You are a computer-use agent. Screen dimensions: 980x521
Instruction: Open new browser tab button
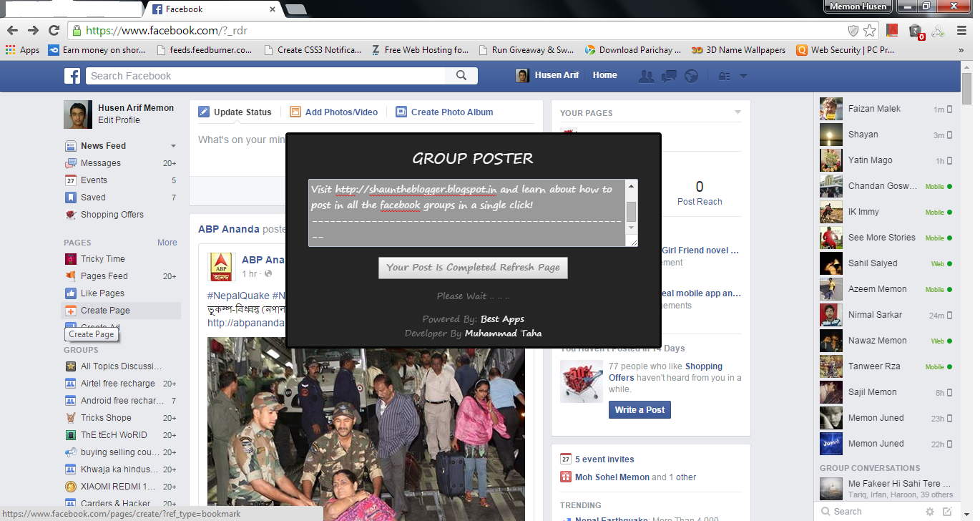coord(296,9)
